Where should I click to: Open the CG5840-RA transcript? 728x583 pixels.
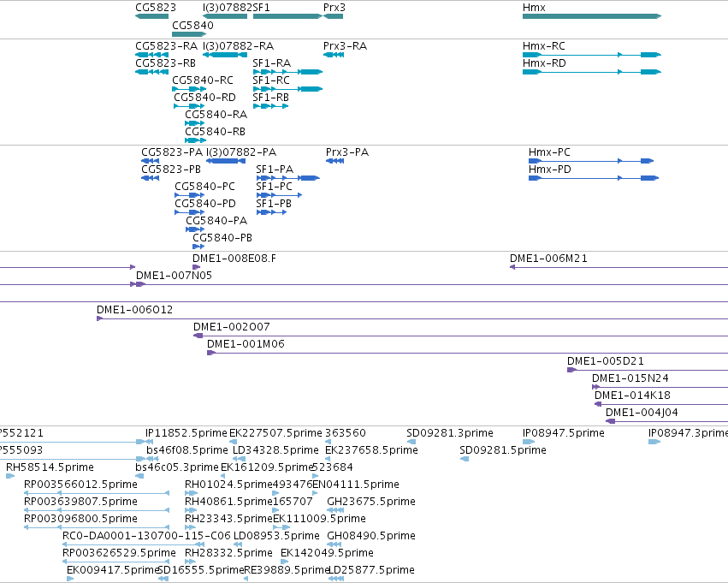pos(195,123)
